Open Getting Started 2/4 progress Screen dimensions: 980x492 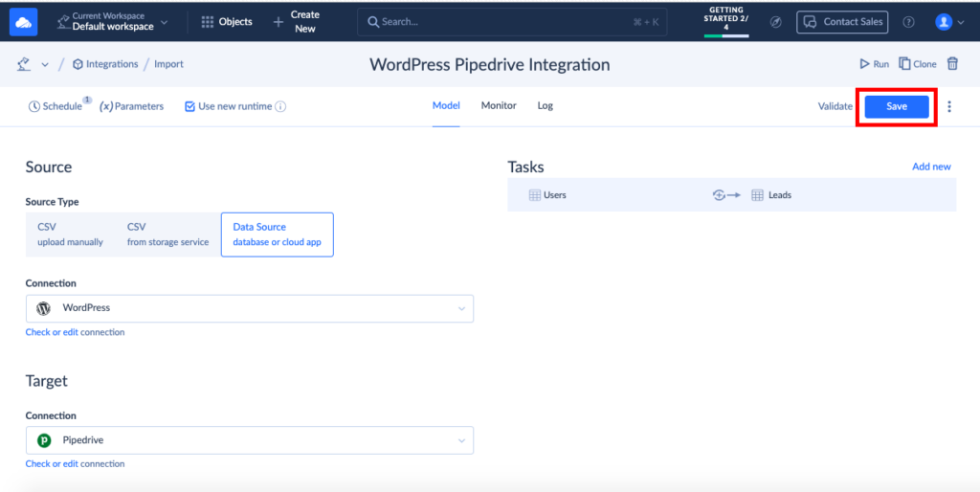[725, 22]
